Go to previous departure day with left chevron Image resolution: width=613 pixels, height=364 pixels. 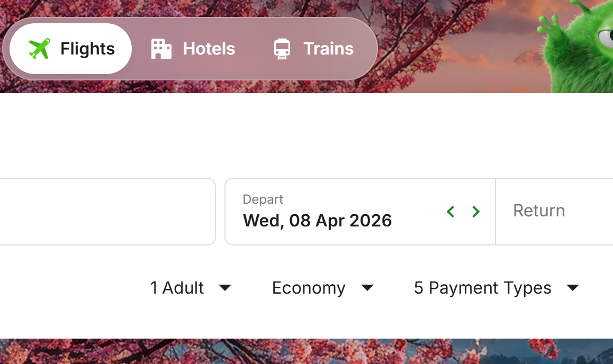(x=450, y=212)
